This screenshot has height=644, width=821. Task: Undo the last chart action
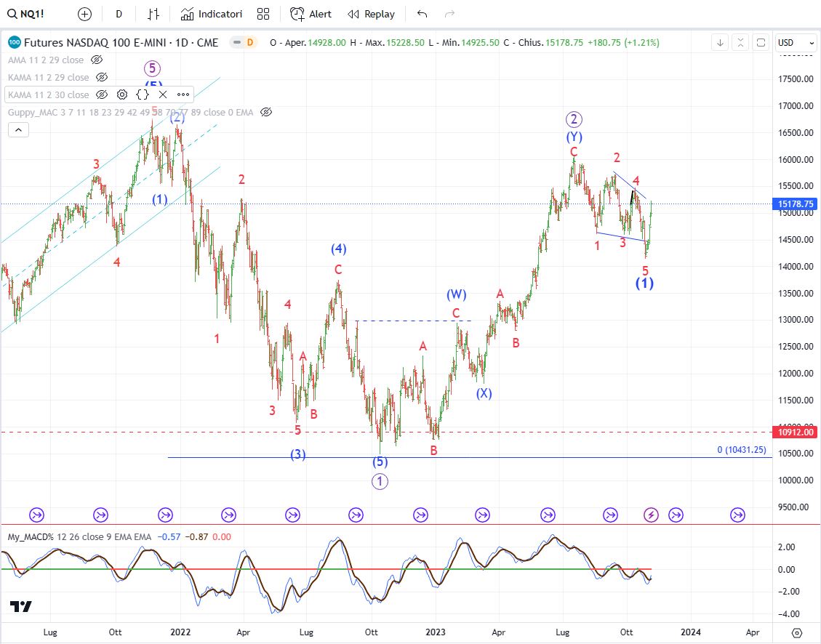coord(422,14)
